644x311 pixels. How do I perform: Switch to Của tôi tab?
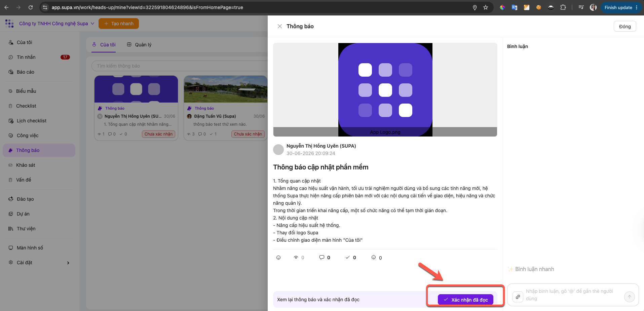point(104,45)
